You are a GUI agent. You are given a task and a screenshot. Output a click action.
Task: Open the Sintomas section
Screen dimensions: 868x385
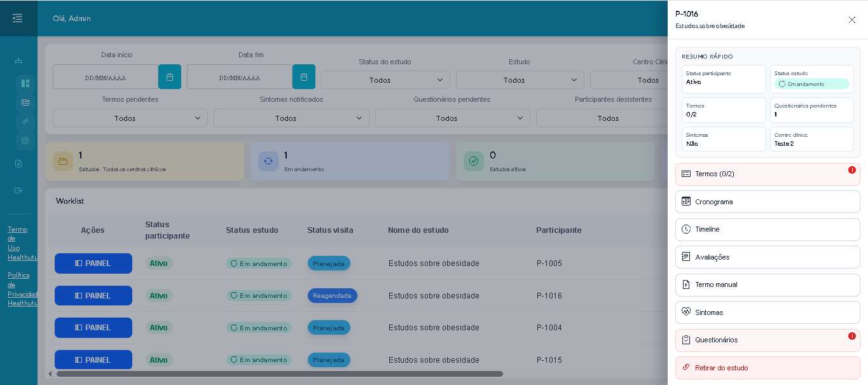coord(768,312)
